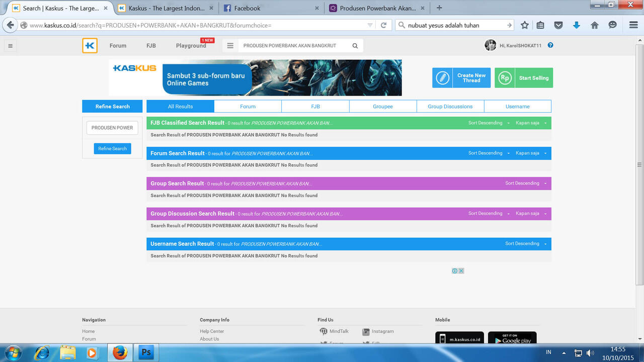Open the FJB link in header
The height and width of the screenshot is (362, 644).
coord(151,46)
